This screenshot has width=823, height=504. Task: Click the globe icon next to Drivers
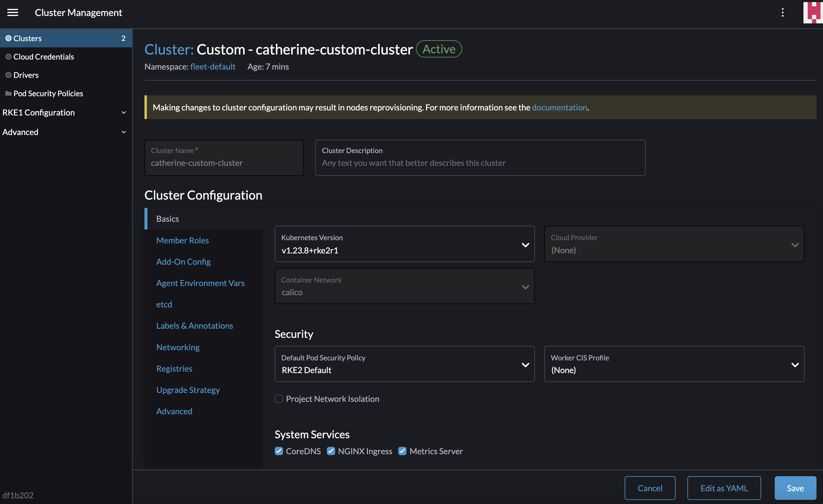click(x=8, y=75)
